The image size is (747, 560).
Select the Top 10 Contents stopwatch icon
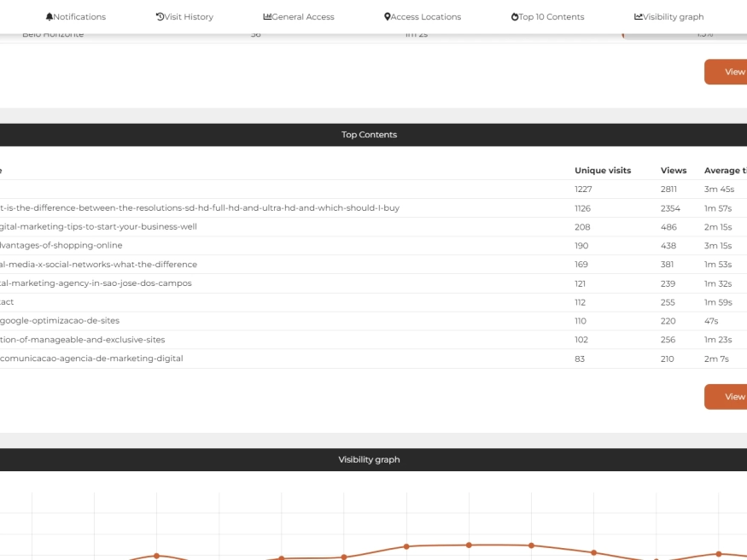(513, 15)
